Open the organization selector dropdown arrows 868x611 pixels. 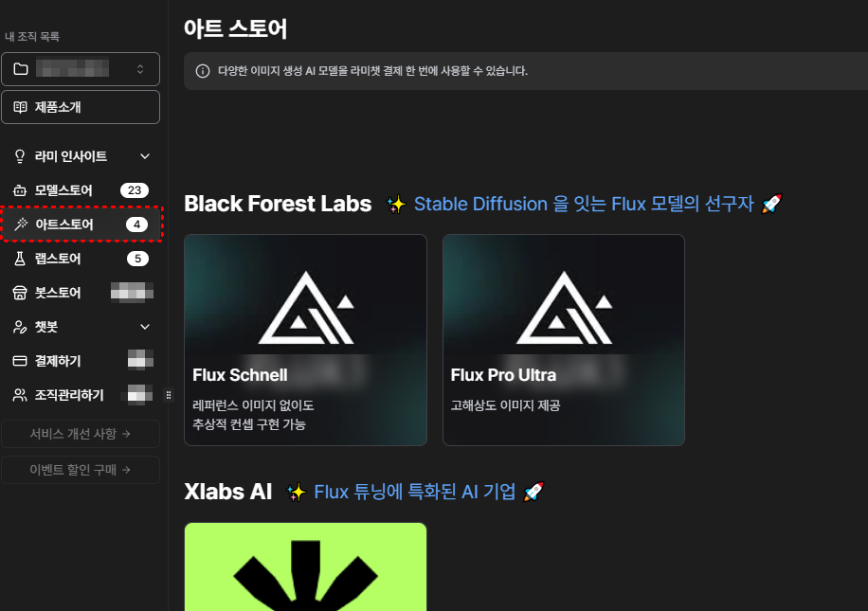(x=140, y=69)
